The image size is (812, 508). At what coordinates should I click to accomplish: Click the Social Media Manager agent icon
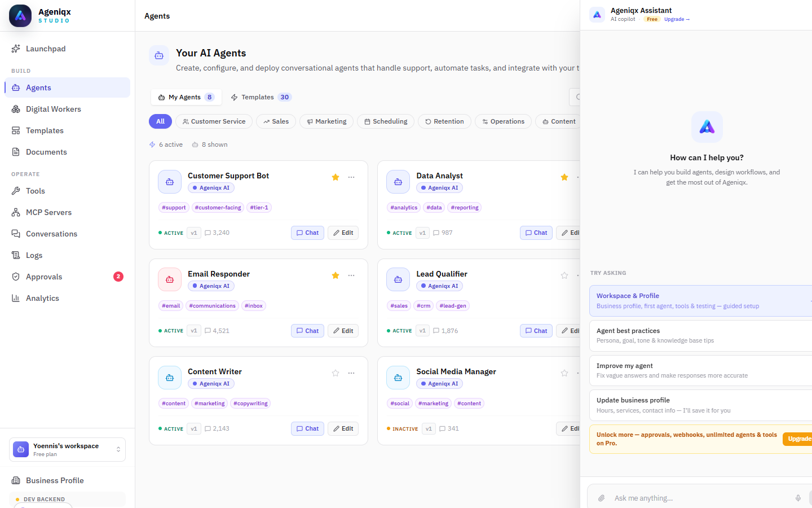click(x=398, y=378)
